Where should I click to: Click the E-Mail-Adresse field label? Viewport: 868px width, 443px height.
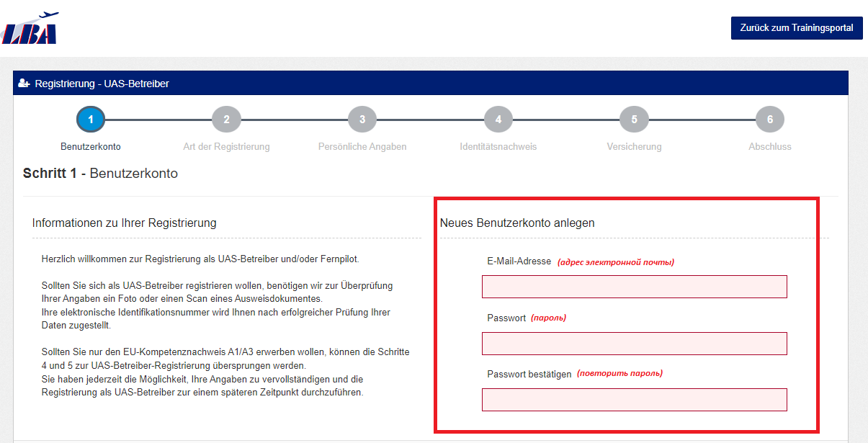[x=519, y=261]
